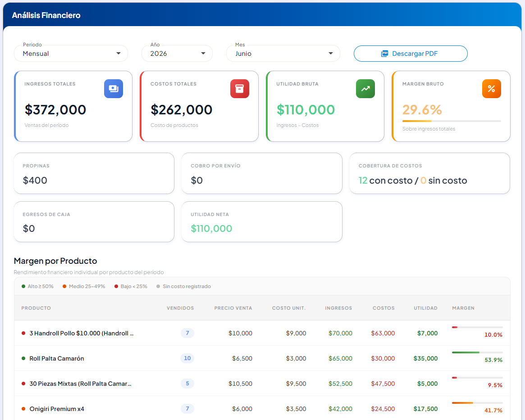Click the sold-count badge 10 for Roll Palta Camarón
This screenshot has width=525, height=420.
click(187, 358)
